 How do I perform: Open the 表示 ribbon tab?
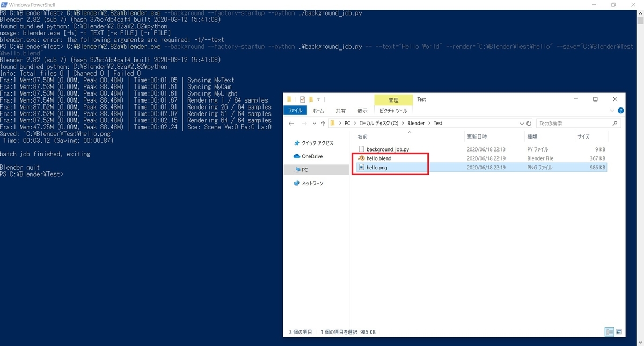click(x=362, y=111)
